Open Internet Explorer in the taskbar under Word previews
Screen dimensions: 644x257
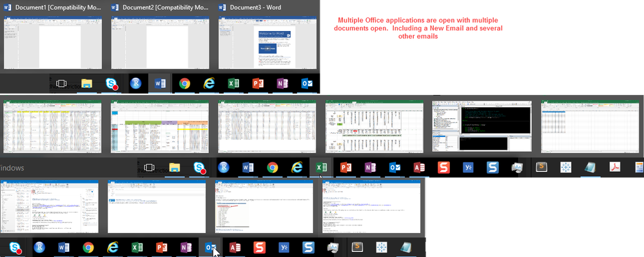(209, 83)
